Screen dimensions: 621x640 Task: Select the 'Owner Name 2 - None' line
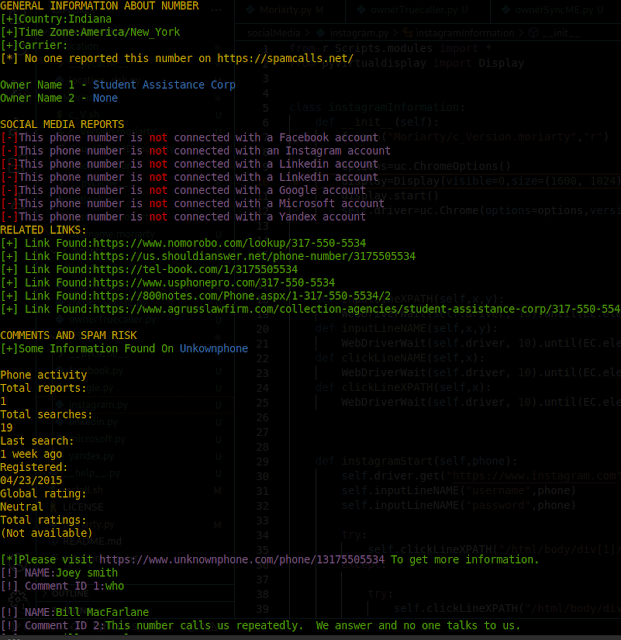59,98
